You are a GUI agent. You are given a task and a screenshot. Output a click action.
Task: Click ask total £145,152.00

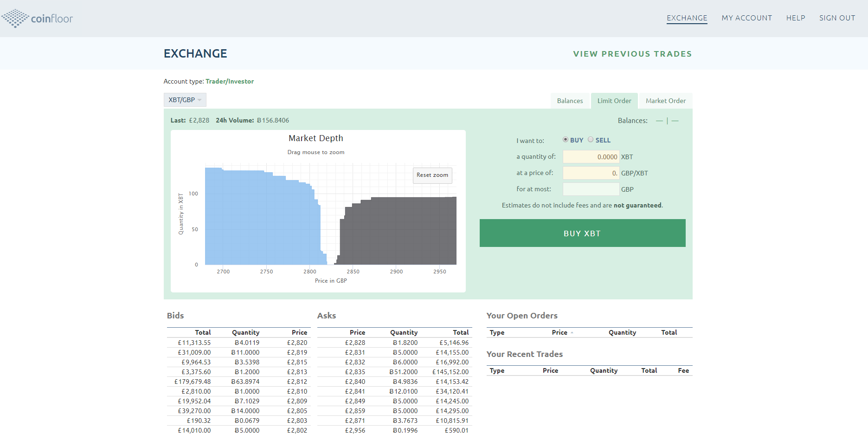[450, 372]
